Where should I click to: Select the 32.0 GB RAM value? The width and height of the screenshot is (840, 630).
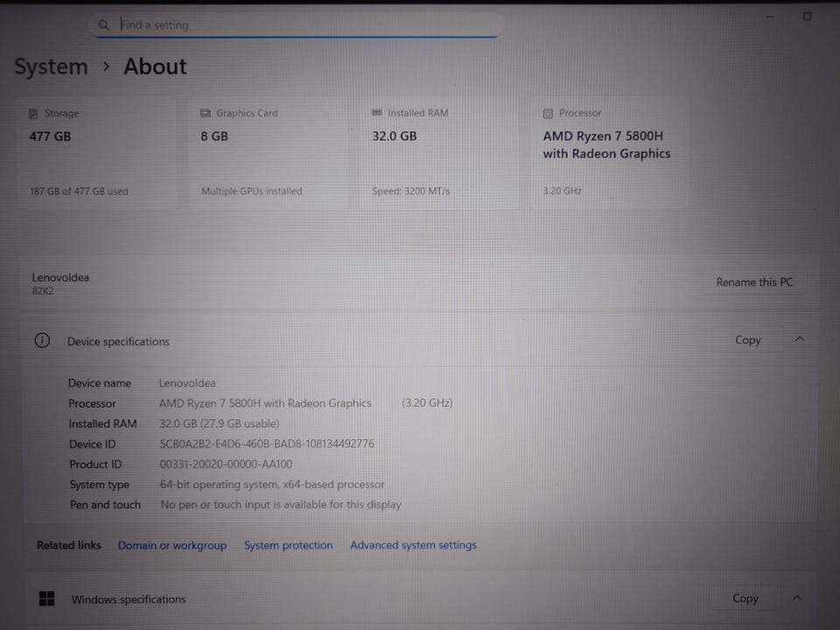(395, 136)
